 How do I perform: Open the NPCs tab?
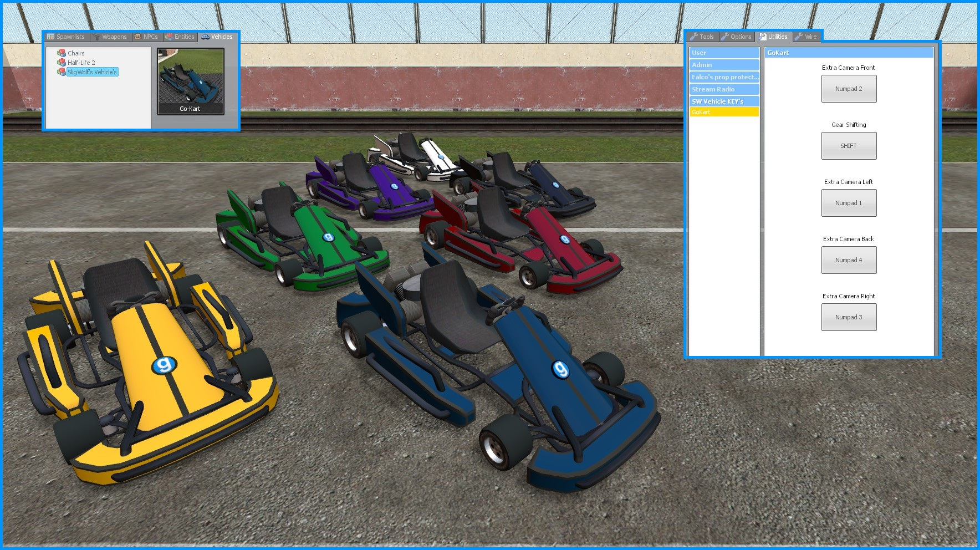coord(147,37)
